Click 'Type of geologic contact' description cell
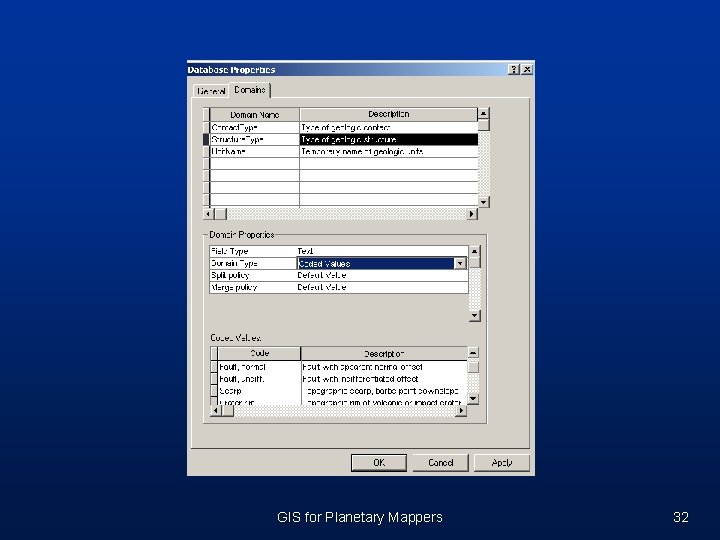This screenshot has height=540, width=720. [388, 127]
